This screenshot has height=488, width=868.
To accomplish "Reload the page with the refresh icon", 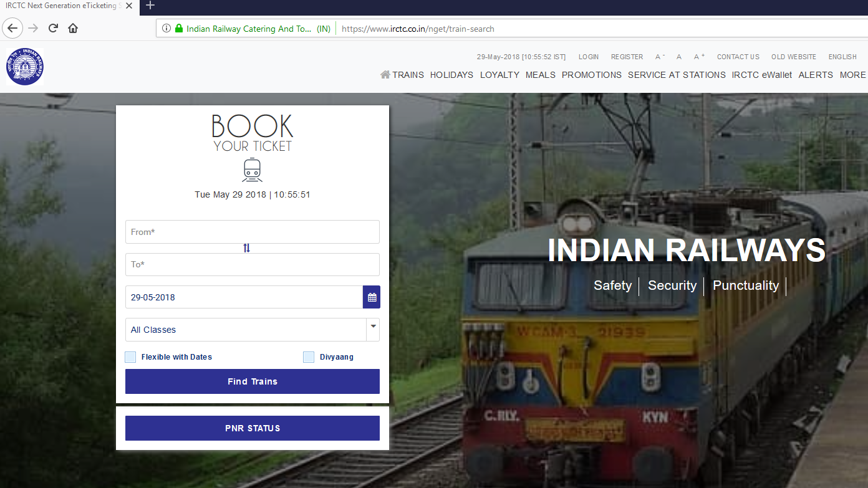I will 53,28.
